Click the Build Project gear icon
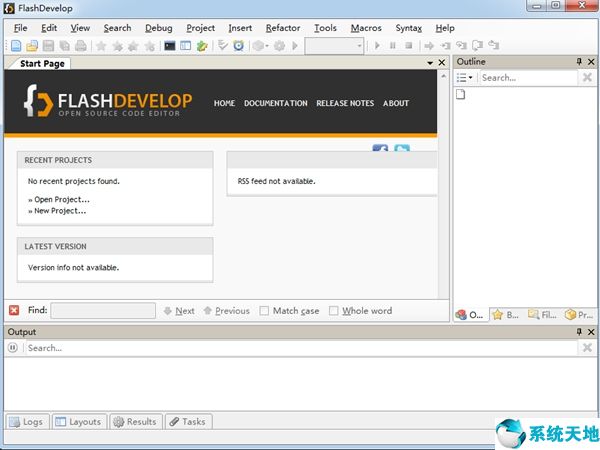Viewport: 600px width, 450px height. tap(279, 46)
